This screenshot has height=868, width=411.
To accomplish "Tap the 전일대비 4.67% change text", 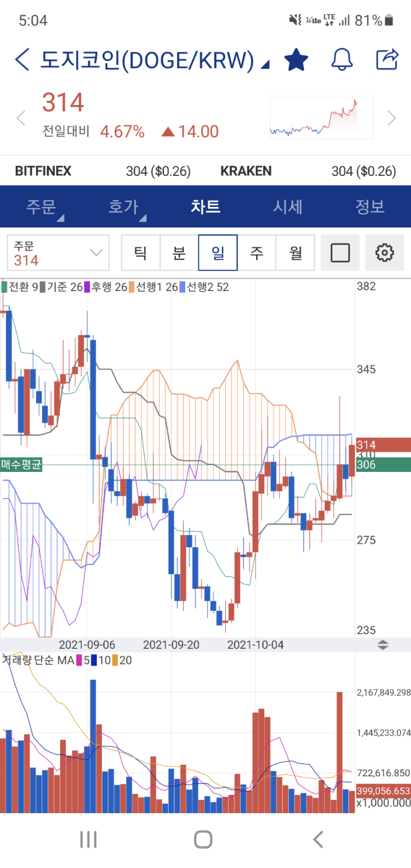I will point(93,132).
